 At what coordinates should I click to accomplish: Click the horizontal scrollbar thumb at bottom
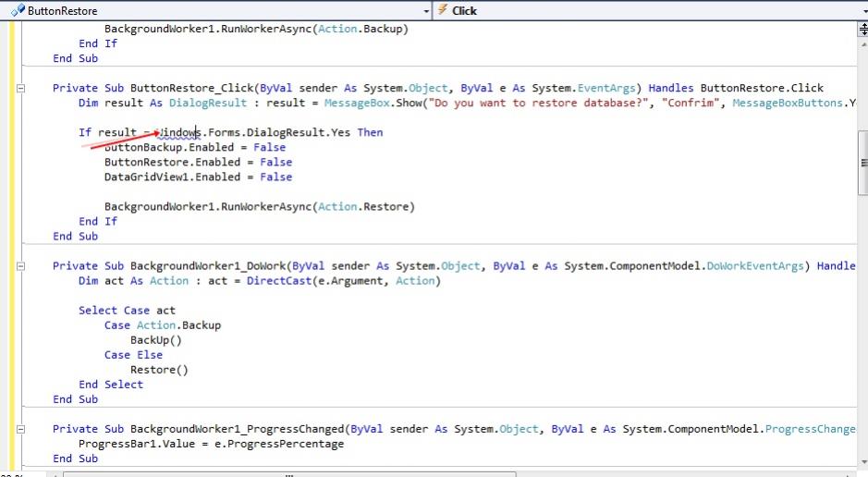[x=288, y=473]
